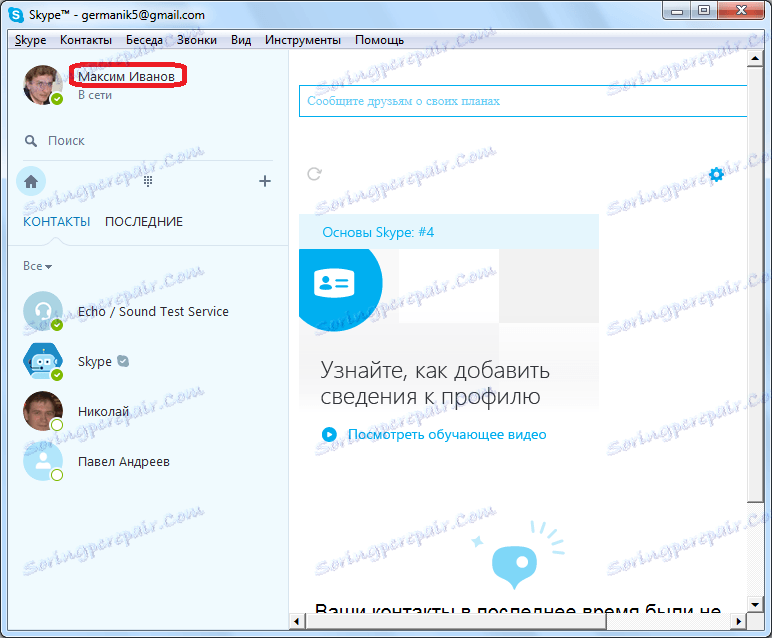Image resolution: width=772 pixels, height=638 pixels.
Task: Open the 'В сети' status selector
Action: click(x=95, y=95)
